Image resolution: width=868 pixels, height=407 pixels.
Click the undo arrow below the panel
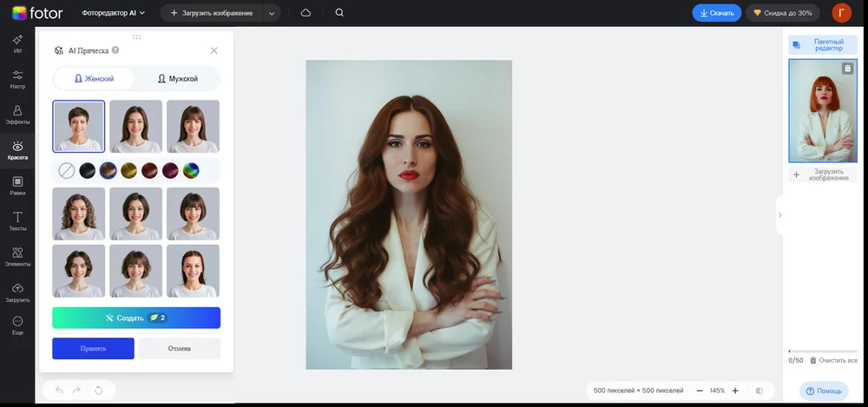click(x=59, y=391)
